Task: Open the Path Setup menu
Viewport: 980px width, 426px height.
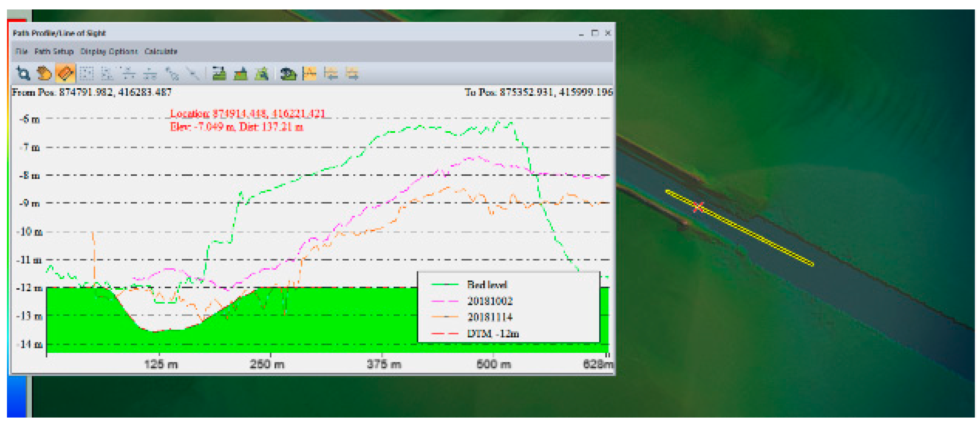Action: 54,51
